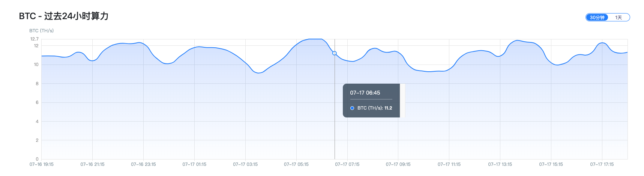Click the highlighted 06:45 data point circle

click(x=335, y=53)
